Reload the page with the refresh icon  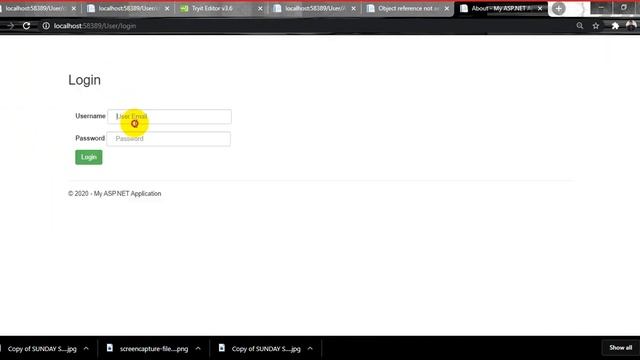click(x=27, y=26)
